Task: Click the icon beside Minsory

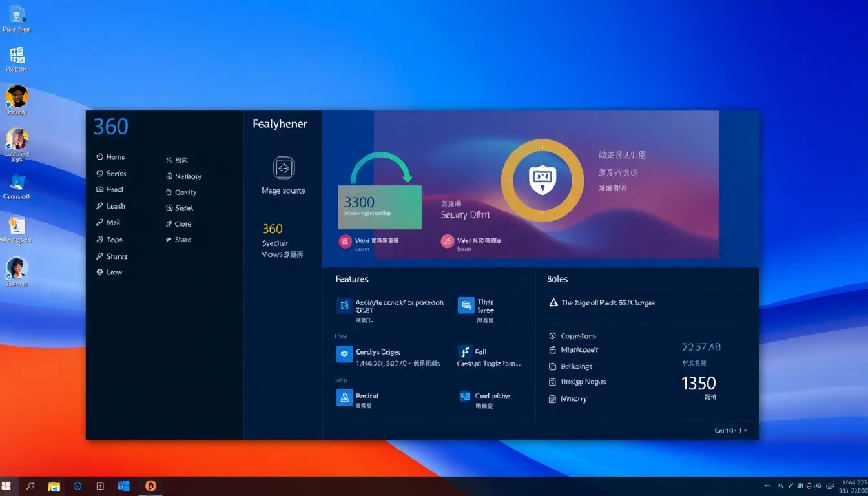Action: click(552, 399)
